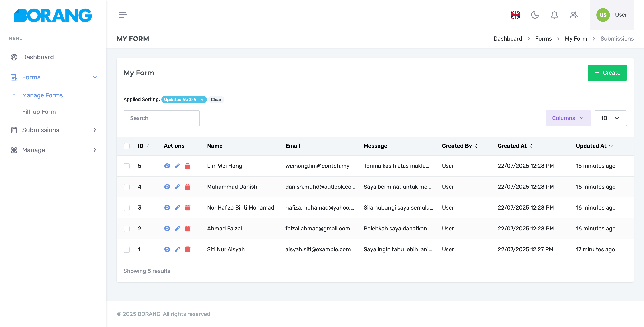Edit Siti Nur Aisyah's submission
Screen dimensions: 644x327
[x=177, y=249]
